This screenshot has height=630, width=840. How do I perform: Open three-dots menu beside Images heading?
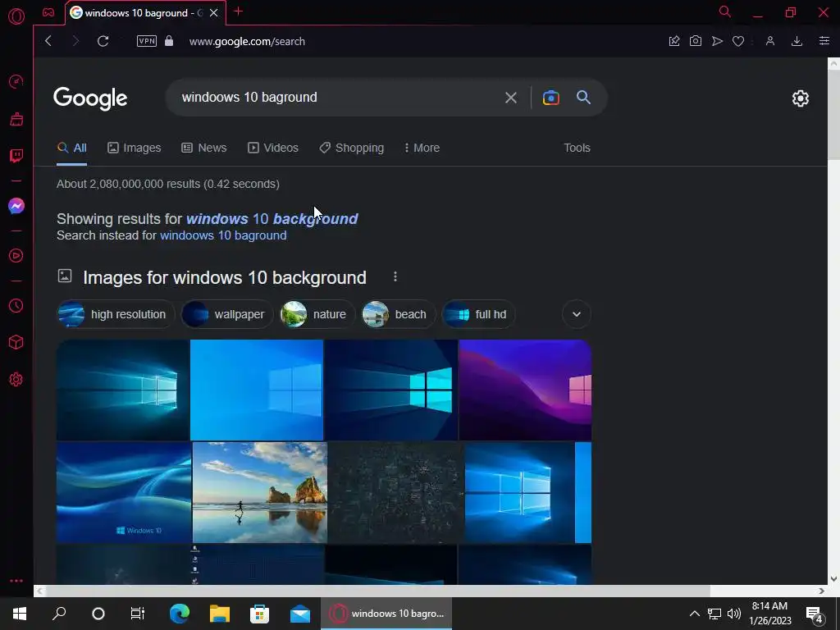point(395,276)
